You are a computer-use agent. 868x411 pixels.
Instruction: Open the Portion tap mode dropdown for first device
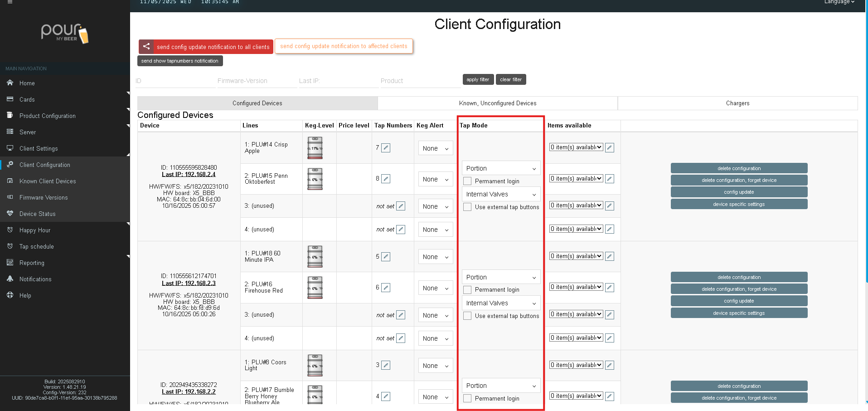pyautogui.click(x=501, y=168)
